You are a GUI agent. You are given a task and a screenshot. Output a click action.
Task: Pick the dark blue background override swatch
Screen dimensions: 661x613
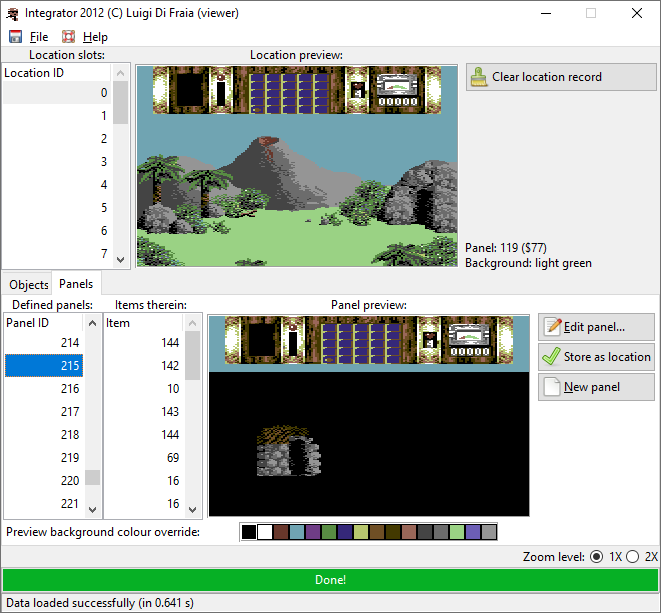click(x=345, y=532)
